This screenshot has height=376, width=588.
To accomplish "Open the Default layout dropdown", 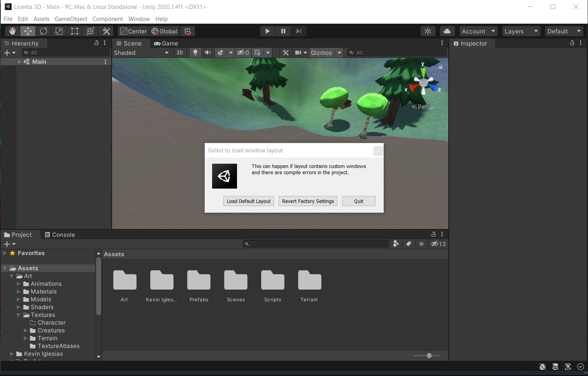I will (564, 31).
